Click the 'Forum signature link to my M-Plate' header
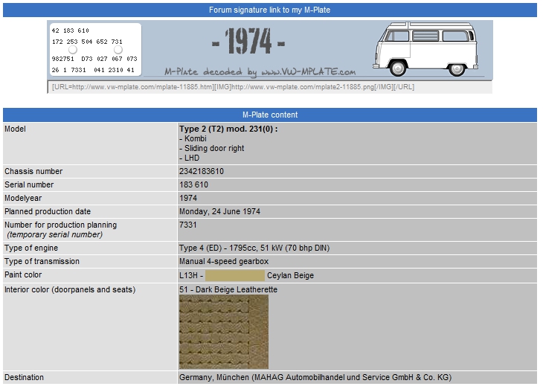Viewport: 543px width, 392px height. [x=269, y=10]
